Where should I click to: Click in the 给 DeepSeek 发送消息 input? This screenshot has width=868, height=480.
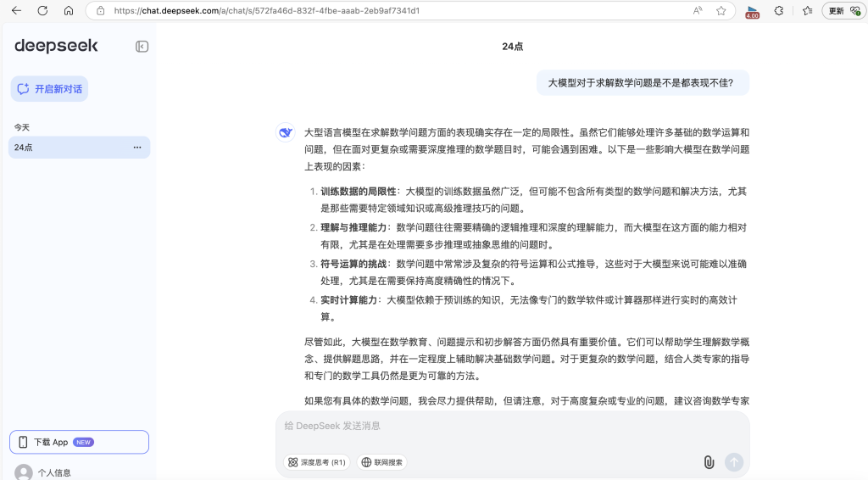(513, 427)
